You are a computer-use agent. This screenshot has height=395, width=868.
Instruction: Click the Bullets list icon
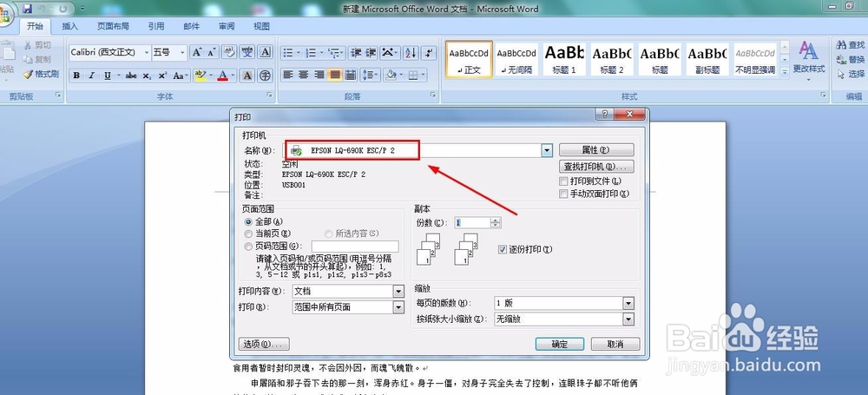[288, 53]
